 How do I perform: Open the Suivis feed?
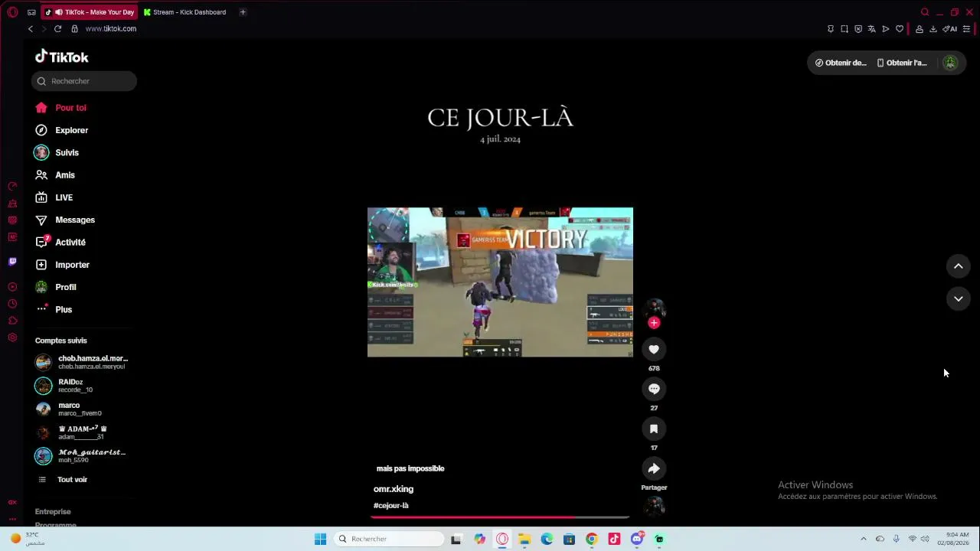pos(57,152)
